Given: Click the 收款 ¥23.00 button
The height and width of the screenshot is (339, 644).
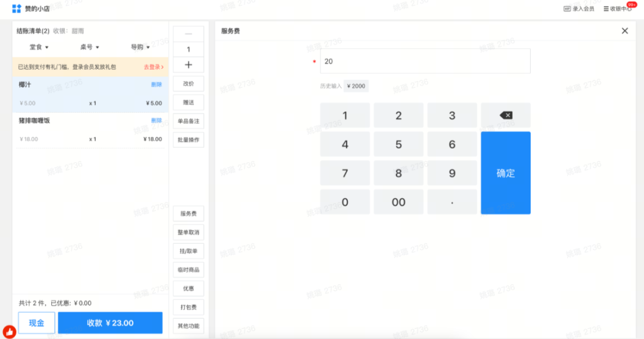Looking at the screenshot, I should 110,323.
